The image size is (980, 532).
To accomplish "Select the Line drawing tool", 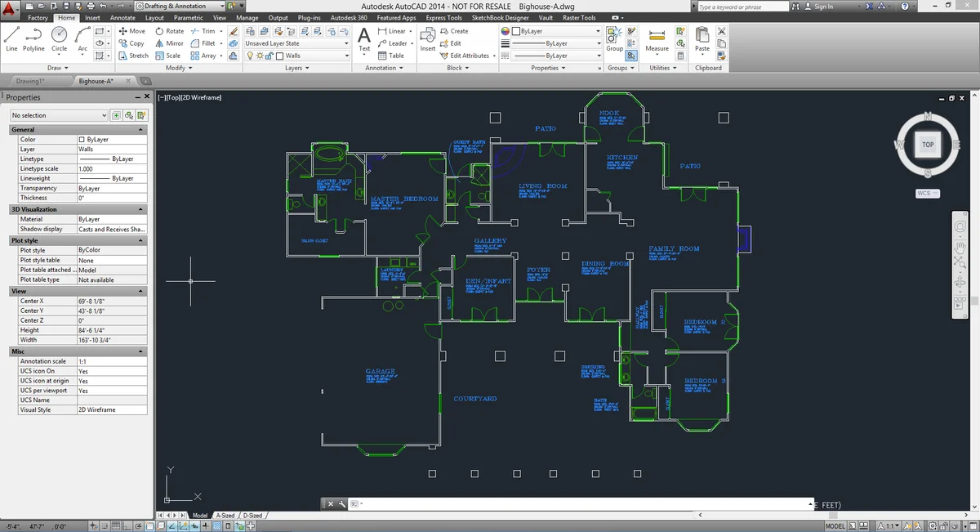I will click(11, 38).
